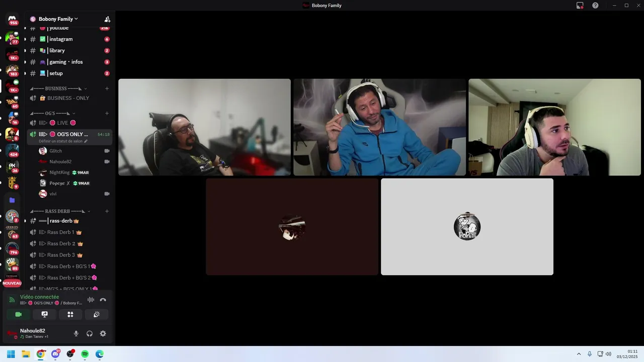Open the activities launcher button
The height and width of the screenshot is (362, 644).
[70, 314]
